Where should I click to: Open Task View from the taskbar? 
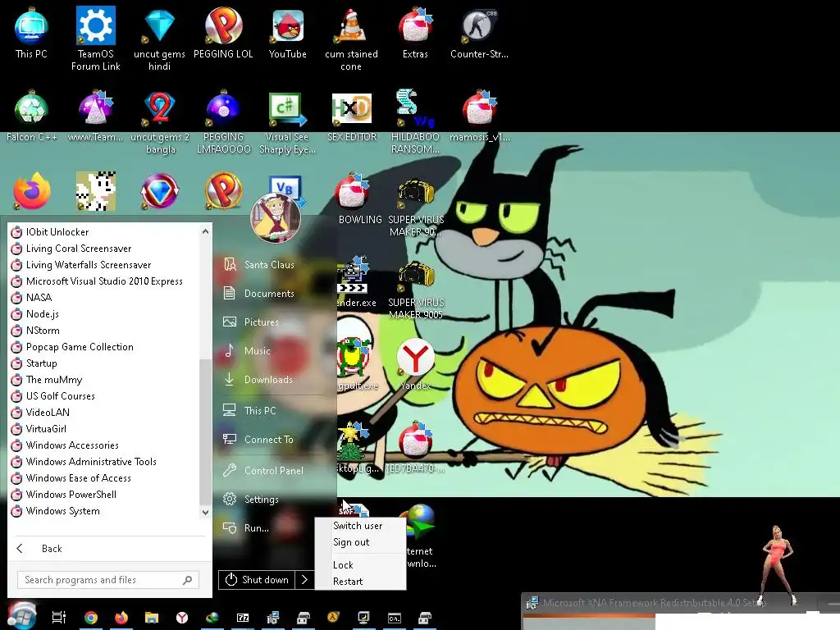pos(59,618)
